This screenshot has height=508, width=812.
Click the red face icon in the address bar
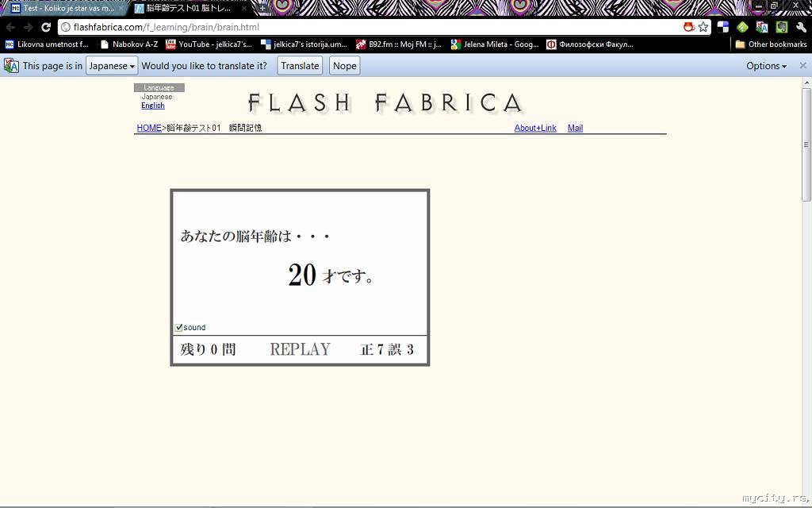click(x=689, y=27)
